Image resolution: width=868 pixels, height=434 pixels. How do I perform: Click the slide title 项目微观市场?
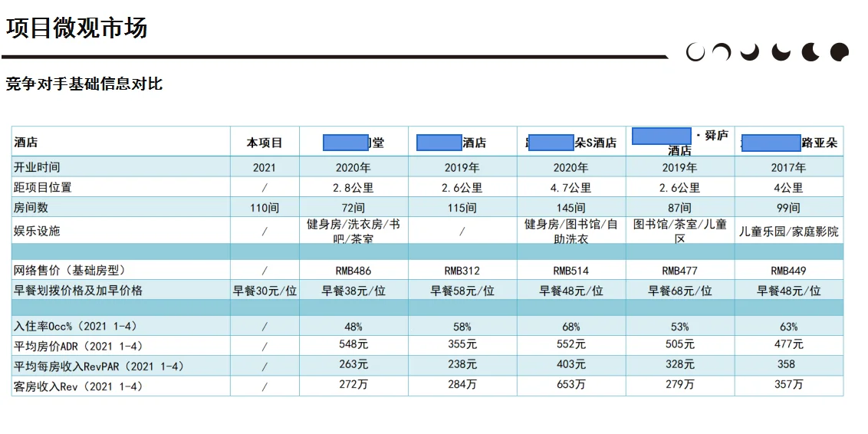point(77,27)
